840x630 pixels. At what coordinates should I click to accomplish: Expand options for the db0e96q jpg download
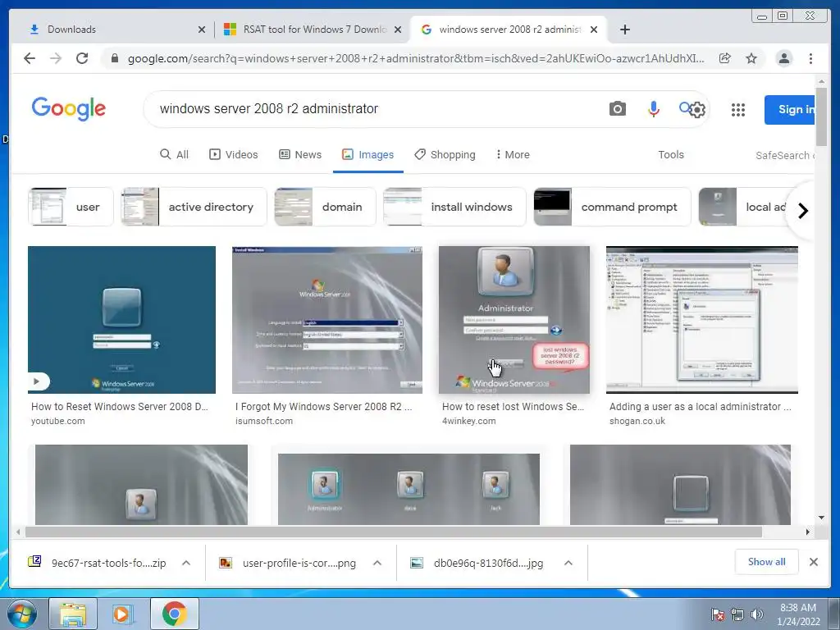pos(568,563)
